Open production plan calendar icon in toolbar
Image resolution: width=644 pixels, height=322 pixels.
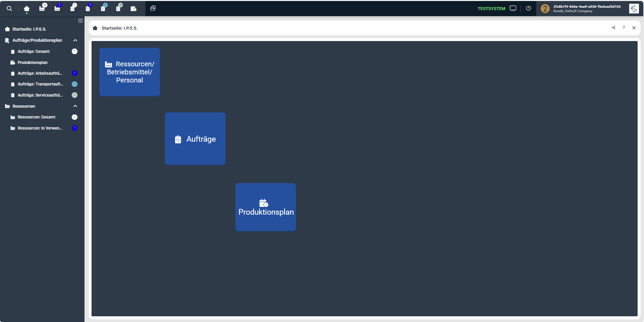133,9
